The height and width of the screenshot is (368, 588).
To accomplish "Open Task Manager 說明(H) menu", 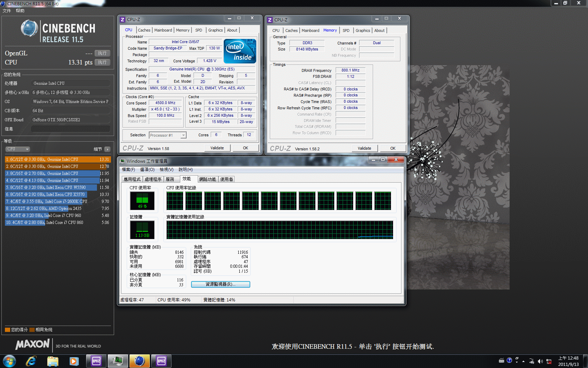I will point(185,170).
